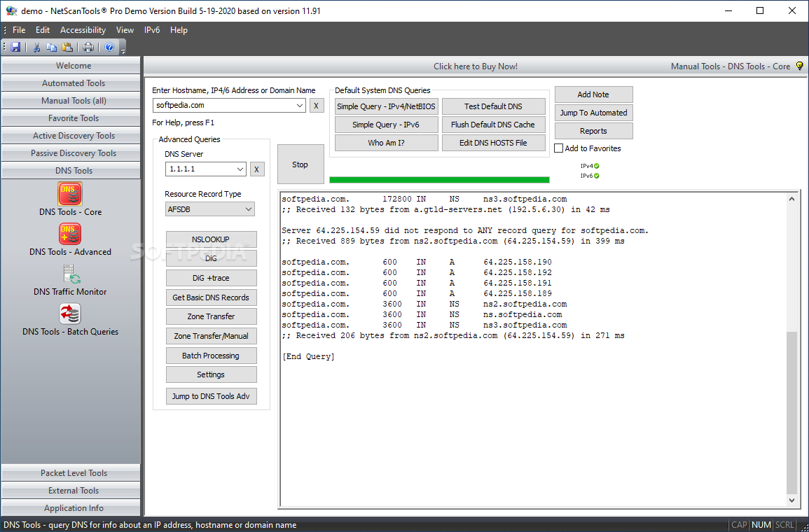809x532 pixels.
Task: Select the Automated Tools panel
Action: 71,83
